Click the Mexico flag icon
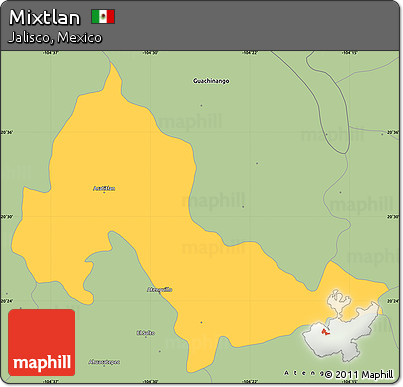Image resolution: width=403 pixels, height=387 pixels. [x=103, y=17]
